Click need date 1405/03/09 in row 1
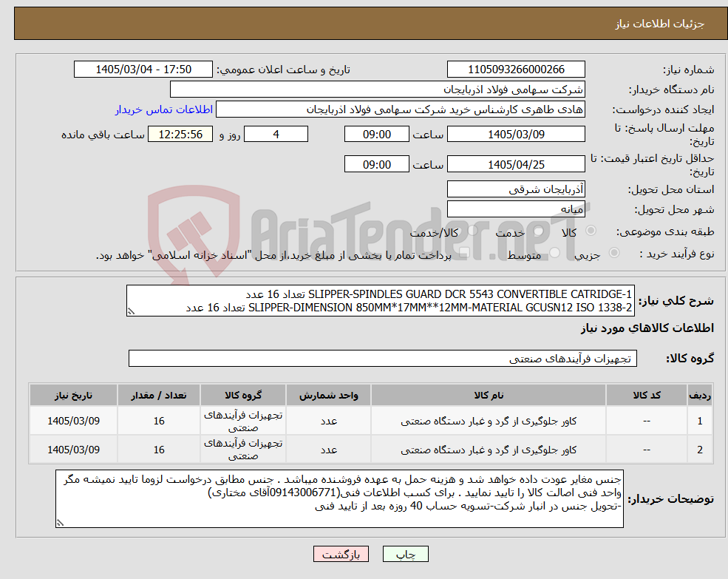Image resolution: width=728 pixels, height=579 pixels. coord(73,421)
